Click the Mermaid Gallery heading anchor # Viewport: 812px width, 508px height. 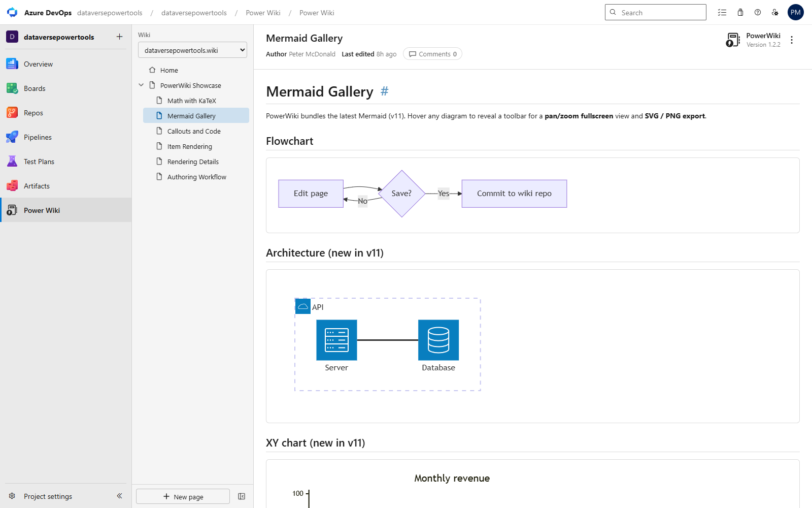[385, 91]
